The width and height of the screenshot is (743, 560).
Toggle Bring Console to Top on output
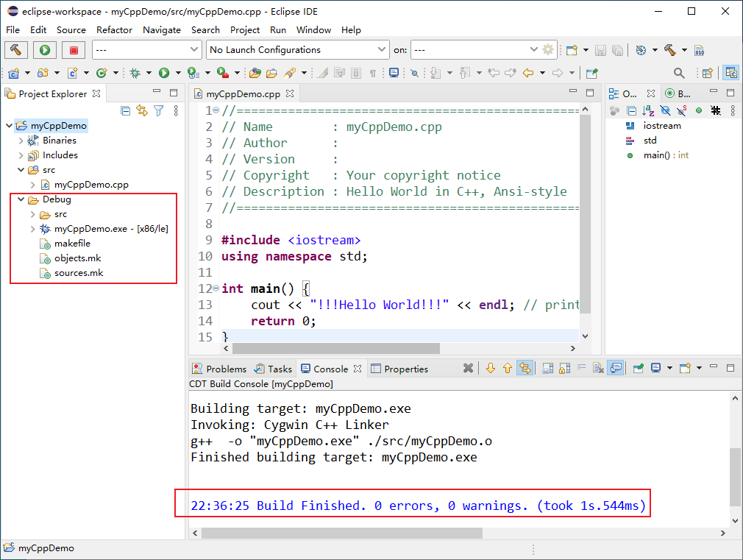coord(616,369)
